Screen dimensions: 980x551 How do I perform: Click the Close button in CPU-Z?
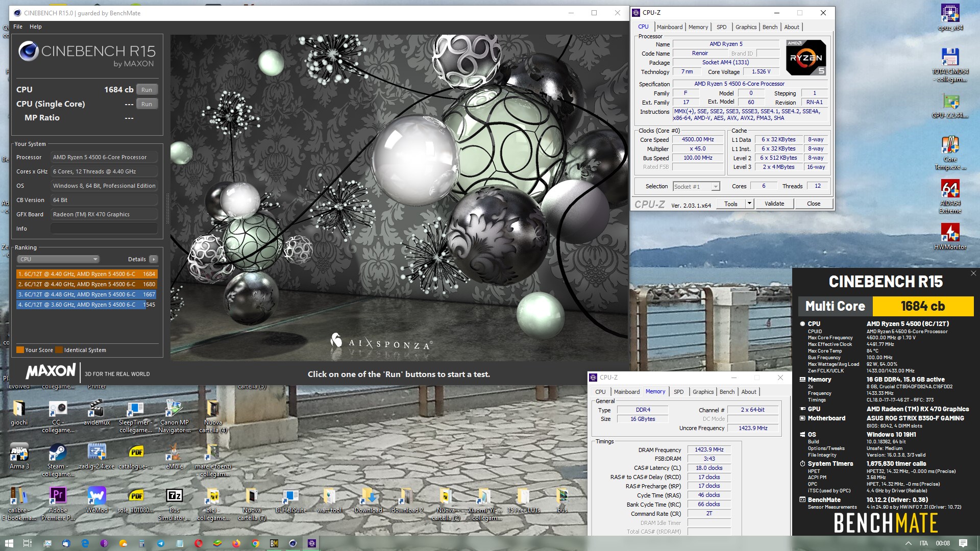[814, 204]
